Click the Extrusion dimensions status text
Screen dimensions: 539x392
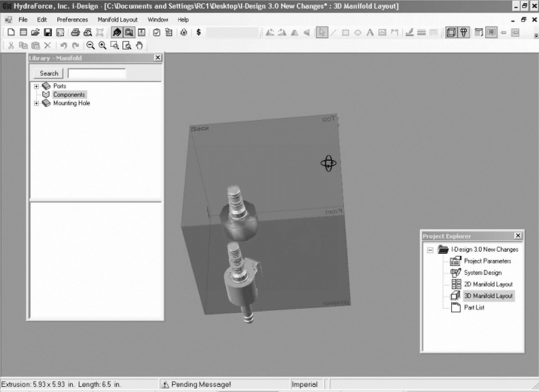tap(61, 384)
